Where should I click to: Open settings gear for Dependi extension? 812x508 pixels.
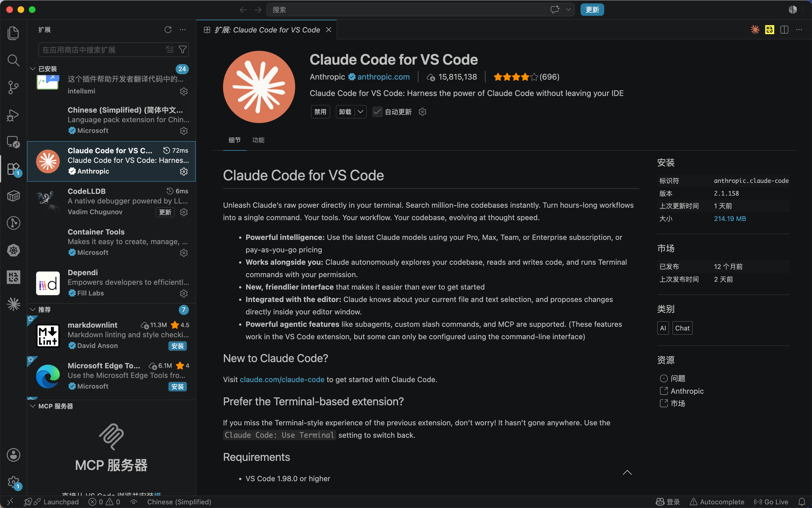coord(184,293)
